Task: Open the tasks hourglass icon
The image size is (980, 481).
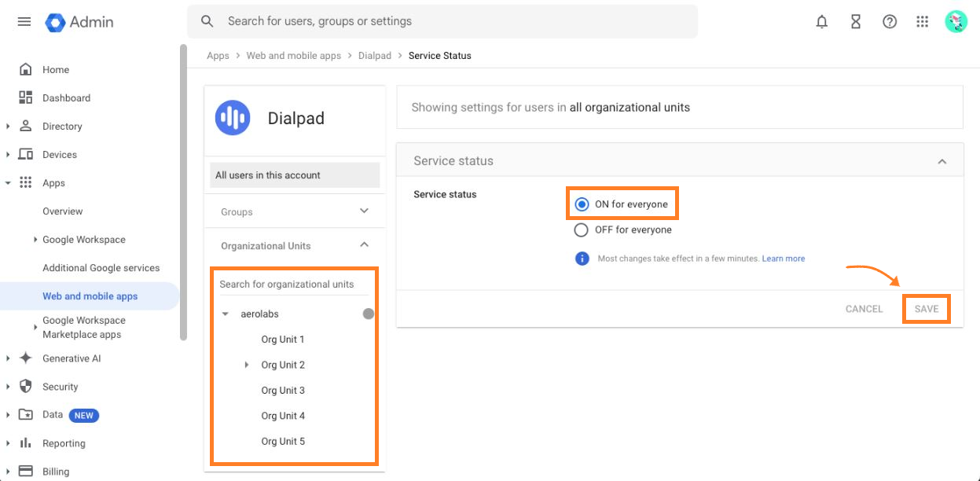Action: (x=856, y=22)
